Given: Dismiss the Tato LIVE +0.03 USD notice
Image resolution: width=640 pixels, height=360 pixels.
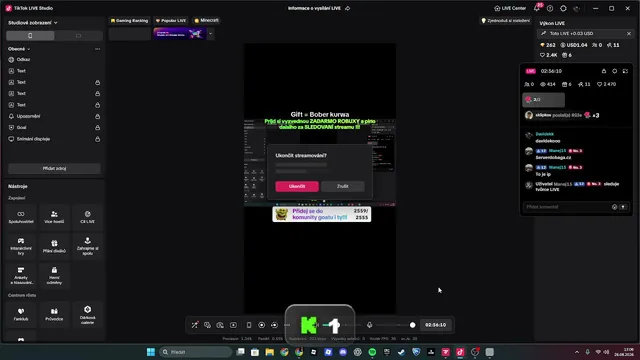Looking at the screenshot, I should point(629,33).
